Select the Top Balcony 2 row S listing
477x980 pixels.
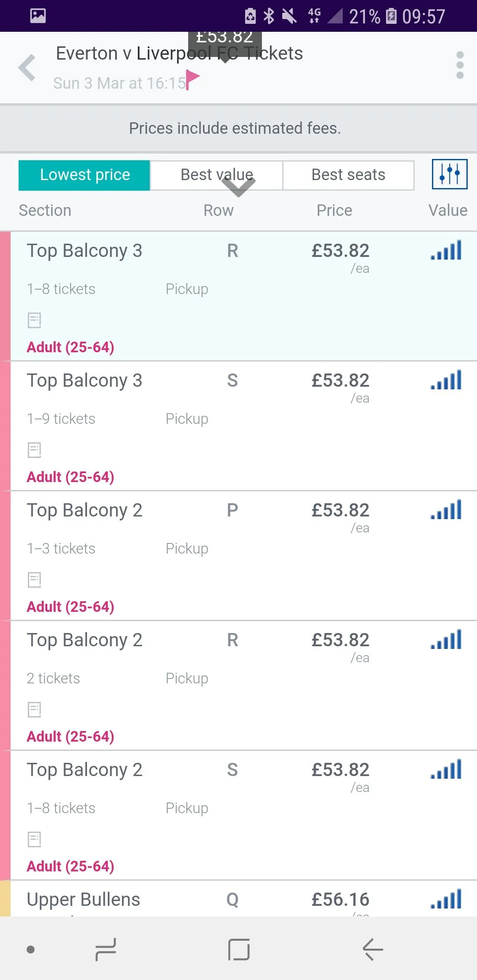pyautogui.click(x=238, y=815)
